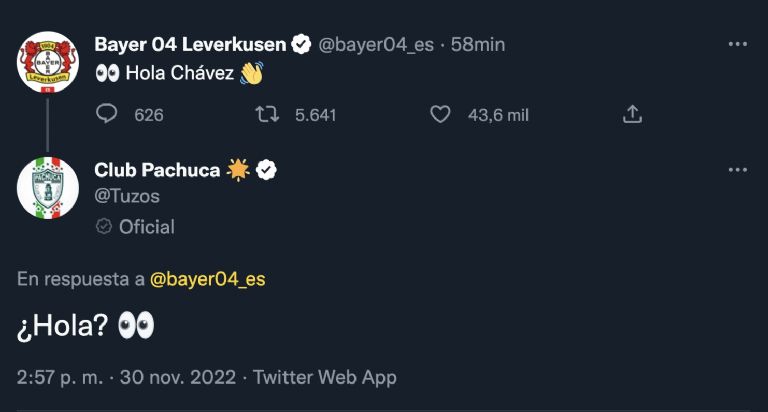Open more options on the Leverkusen tweet
The image size is (768, 412).
738,44
